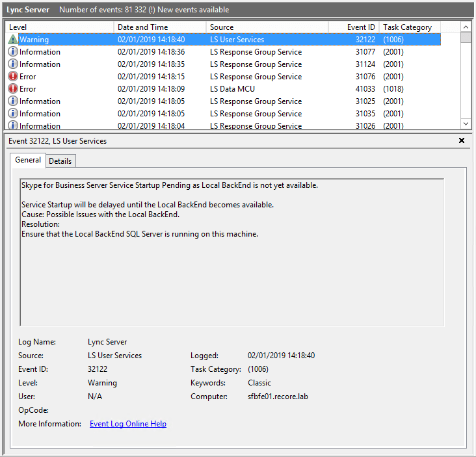
Task: Click the scroll down arrow of the event list
Action: point(466,124)
